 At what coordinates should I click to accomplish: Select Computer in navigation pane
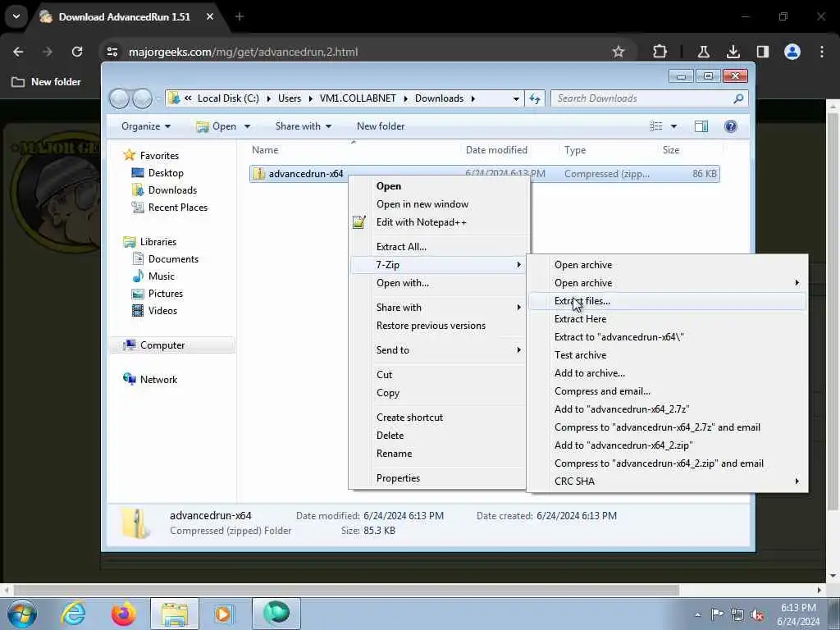click(162, 345)
